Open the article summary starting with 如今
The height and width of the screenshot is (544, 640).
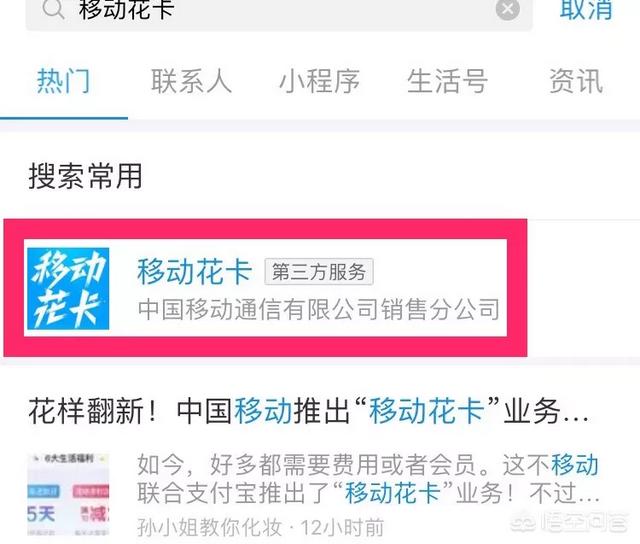368,478
